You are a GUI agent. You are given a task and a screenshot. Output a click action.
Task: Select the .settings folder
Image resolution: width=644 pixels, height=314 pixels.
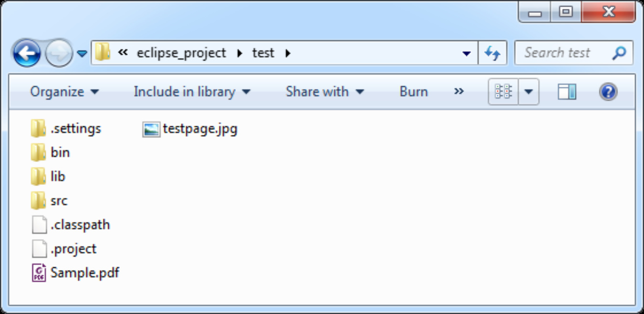[x=66, y=129]
